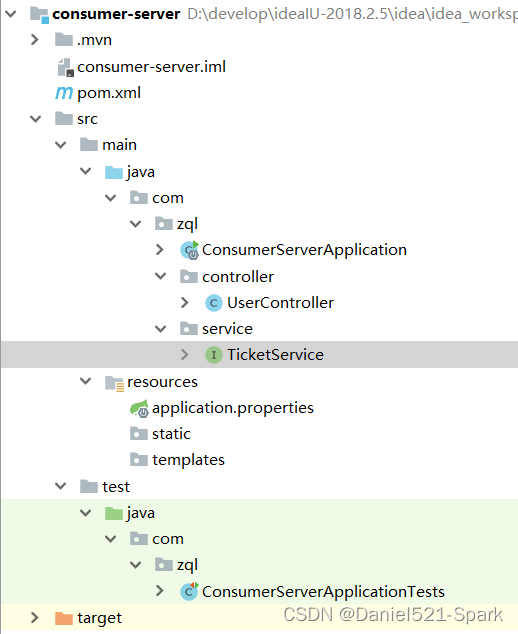
Task: Click the consumer-server.iml module file icon
Action: click(x=66, y=67)
